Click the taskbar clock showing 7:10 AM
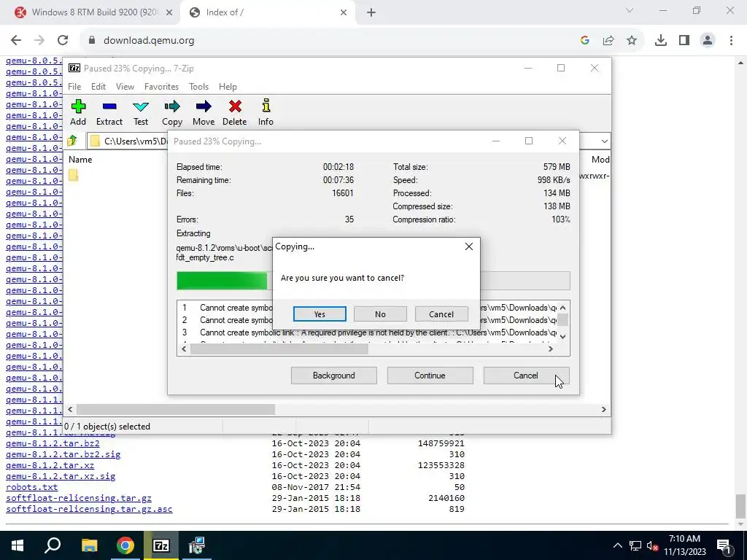This screenshot has width=747, height=560. 684,545
